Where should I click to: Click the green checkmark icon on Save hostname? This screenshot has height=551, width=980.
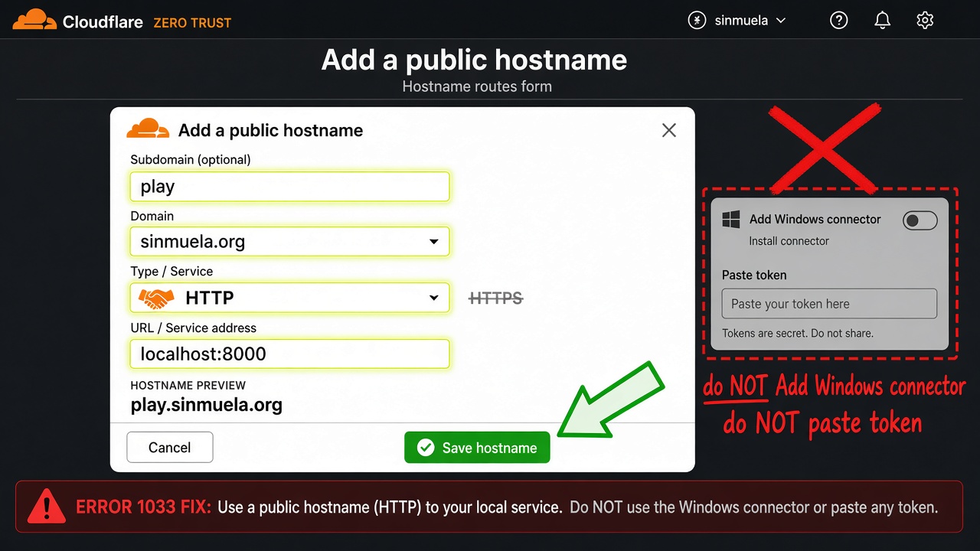pyautogui.click(x=425, y=448)
